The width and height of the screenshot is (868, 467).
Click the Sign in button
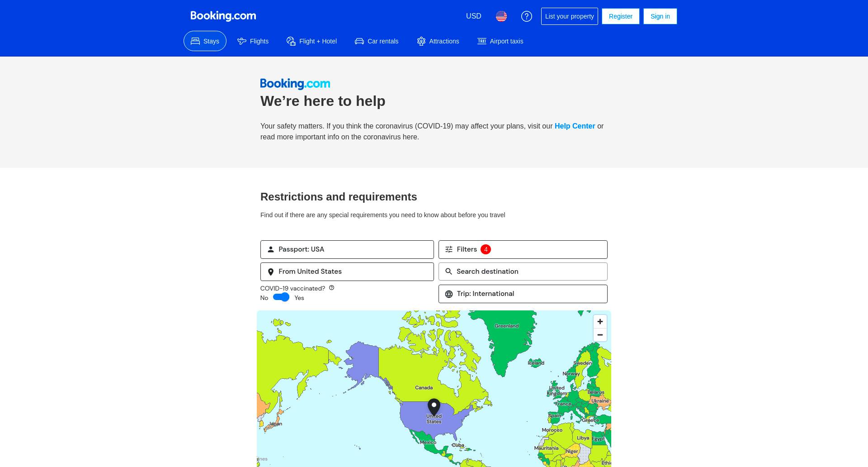coord(660,16)
